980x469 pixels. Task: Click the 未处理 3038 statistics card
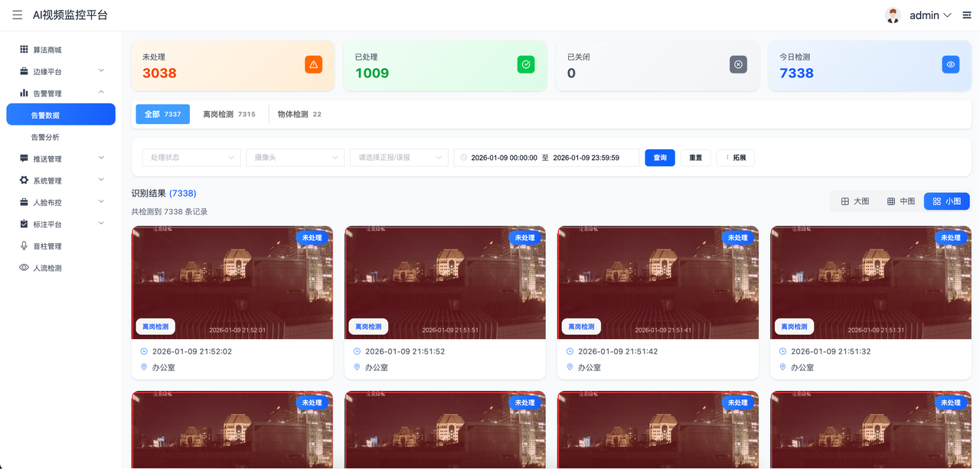233,66
